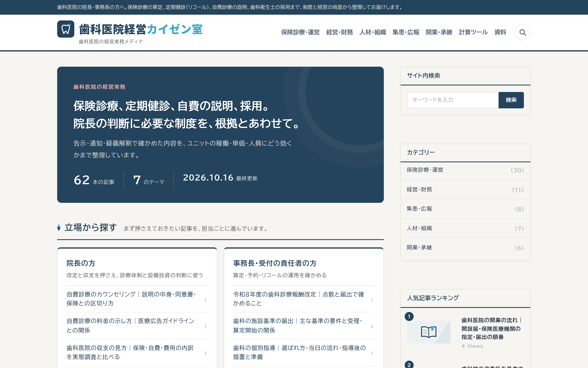Click chevron beside 自費診療の料金の示し方 article
The height and width of the screenshot is (368, 588).
[x=205, y=326]
